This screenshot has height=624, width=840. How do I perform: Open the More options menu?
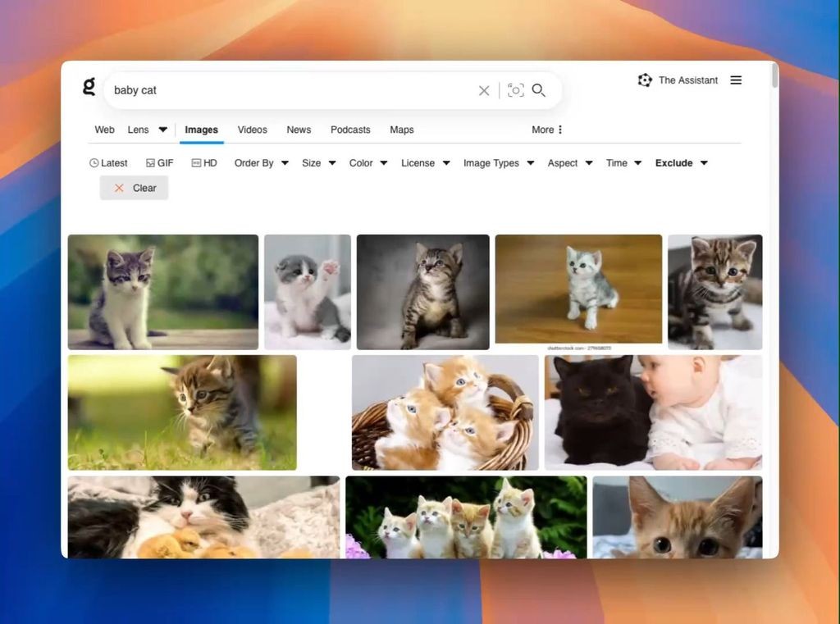[x=547, y=130]
